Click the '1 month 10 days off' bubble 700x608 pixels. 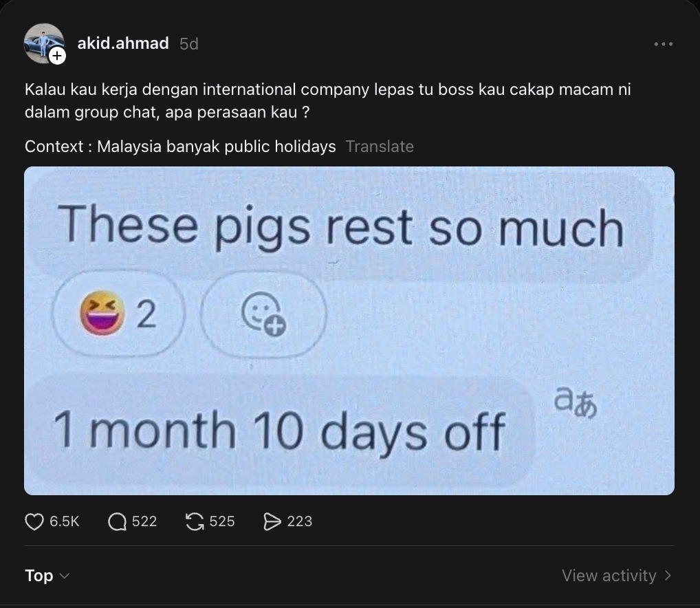[x=279, y=429]
